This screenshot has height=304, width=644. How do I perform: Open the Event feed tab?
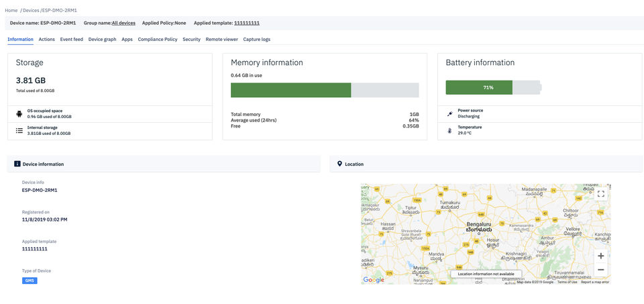[72, 40]
